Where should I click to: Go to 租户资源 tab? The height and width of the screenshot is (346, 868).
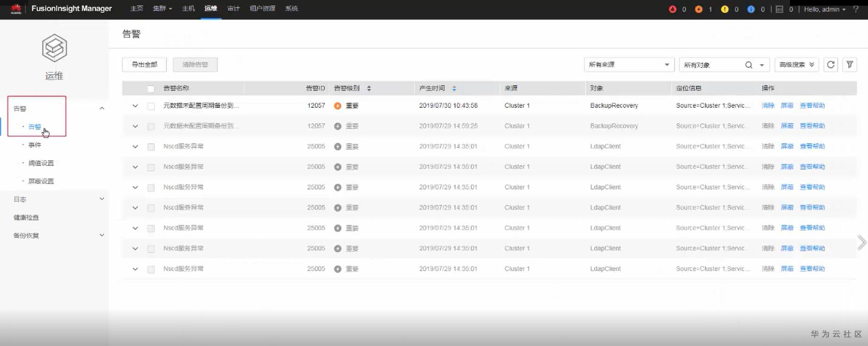pos(262,9)
